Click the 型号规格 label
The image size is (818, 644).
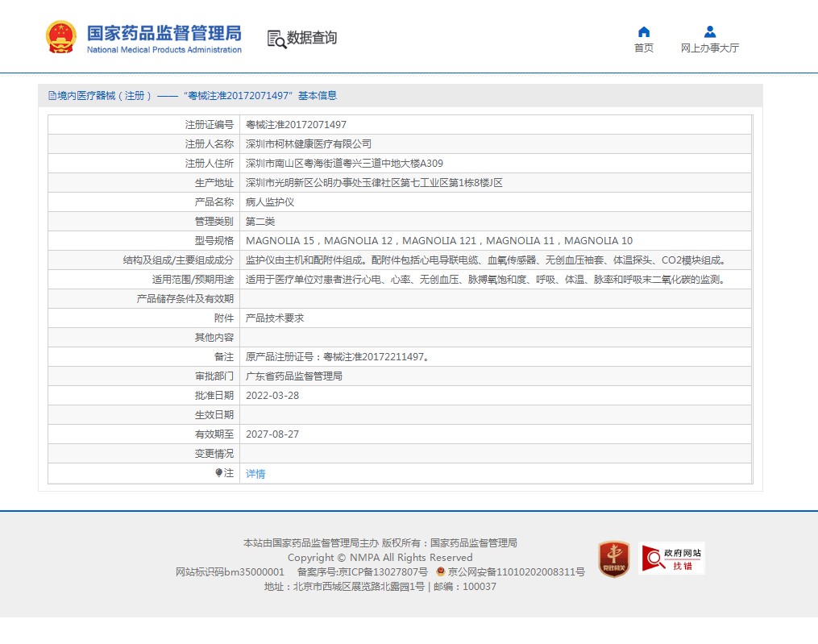[x=214, y=240]
